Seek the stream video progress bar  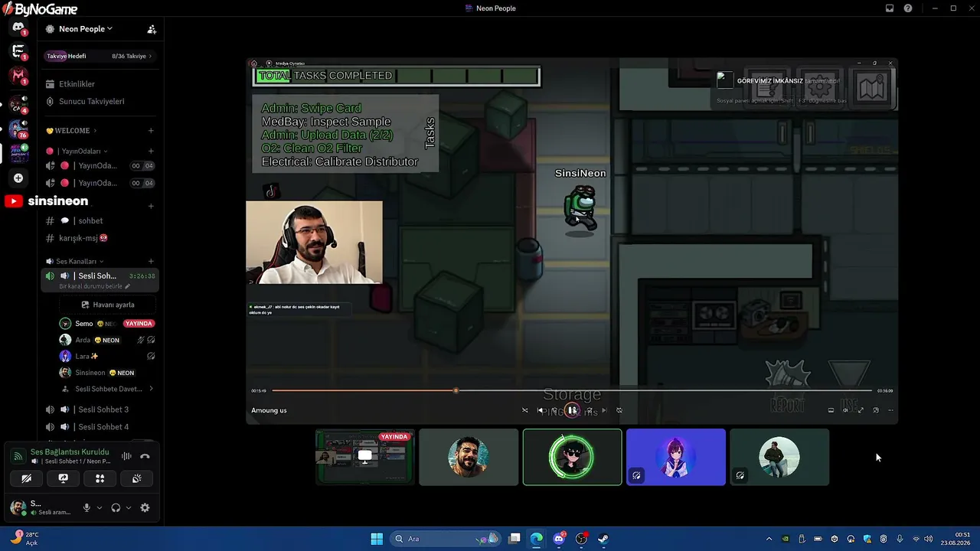click(572, 391)
